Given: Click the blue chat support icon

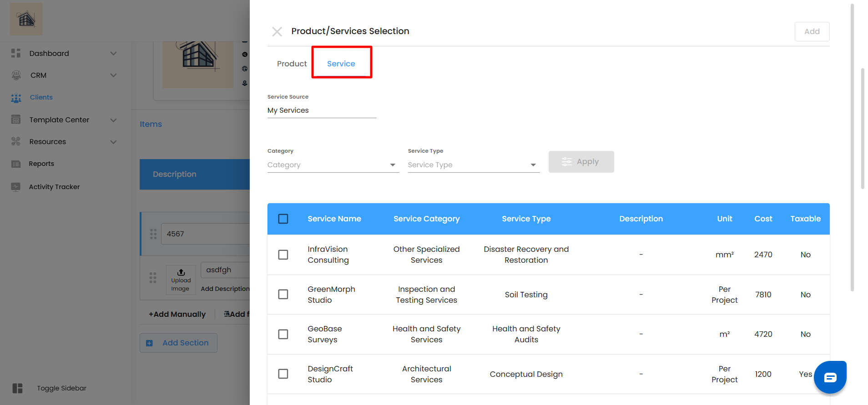Looking at the screenshot, I should pyautogui.click(x=830, y=377).
